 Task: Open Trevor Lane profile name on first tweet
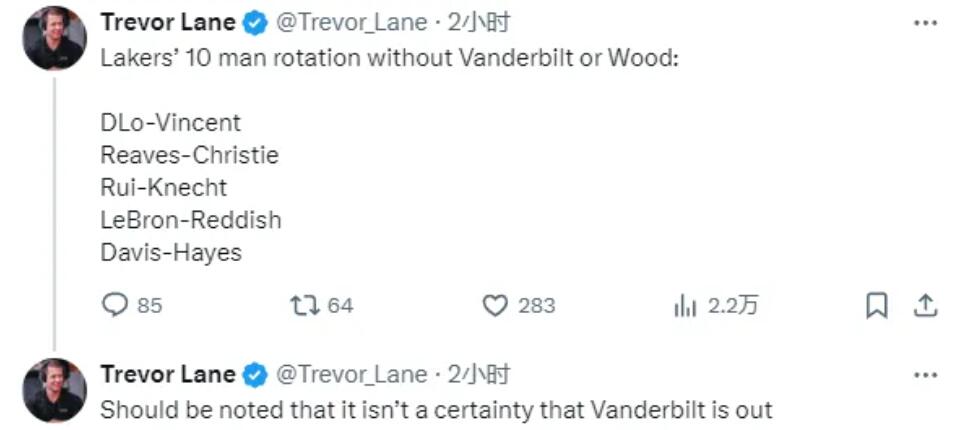pyautogui.click(x=168, y=22)
